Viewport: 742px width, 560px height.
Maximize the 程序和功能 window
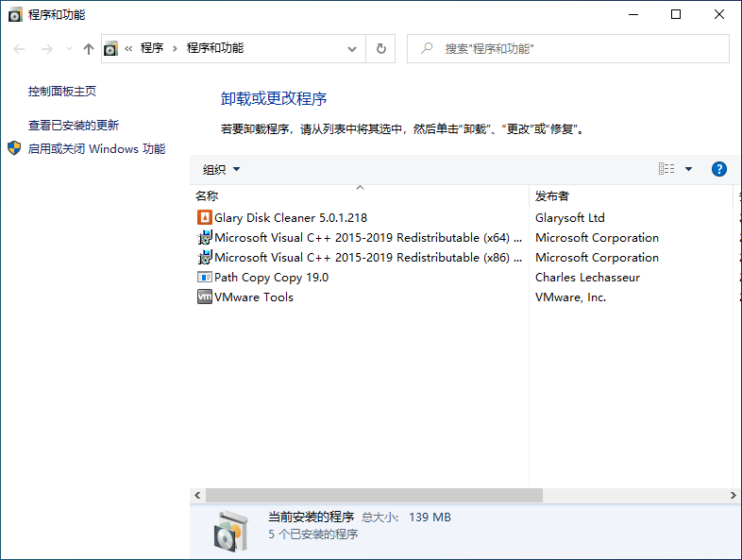point(676,14)
